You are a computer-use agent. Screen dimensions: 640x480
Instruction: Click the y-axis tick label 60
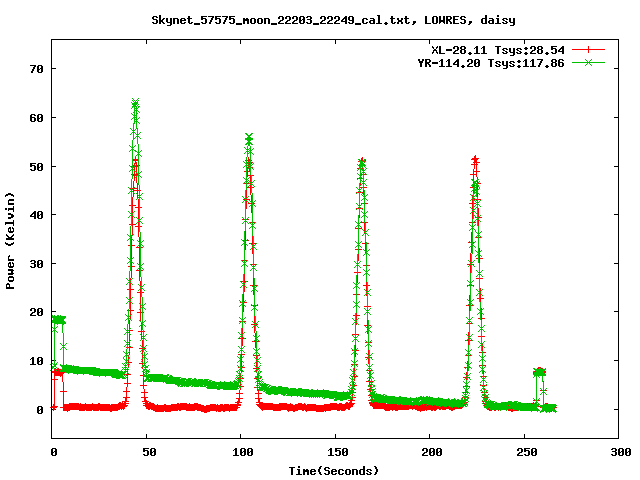[36, 118]
